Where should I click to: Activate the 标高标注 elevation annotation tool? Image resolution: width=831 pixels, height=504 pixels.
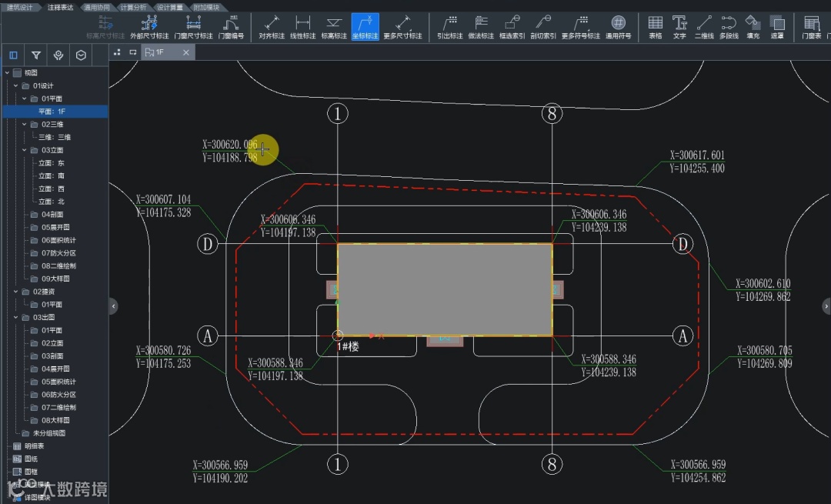click(x=334, y=27)
